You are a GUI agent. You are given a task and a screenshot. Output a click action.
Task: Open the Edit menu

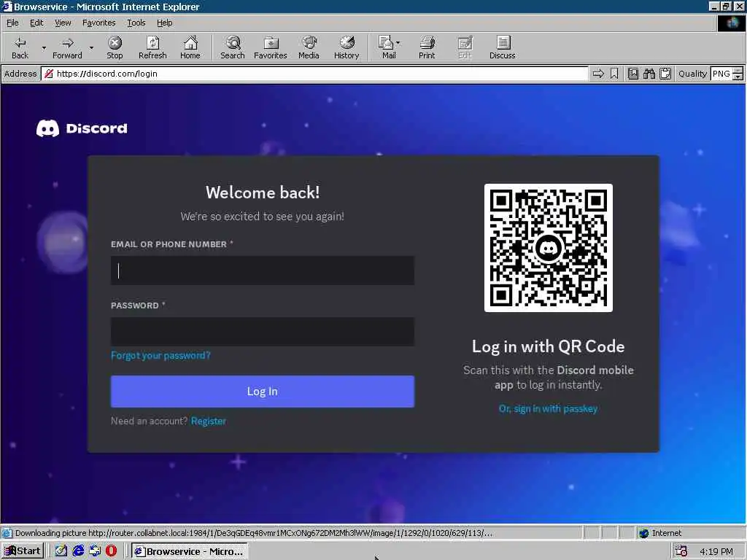(36, 23)
